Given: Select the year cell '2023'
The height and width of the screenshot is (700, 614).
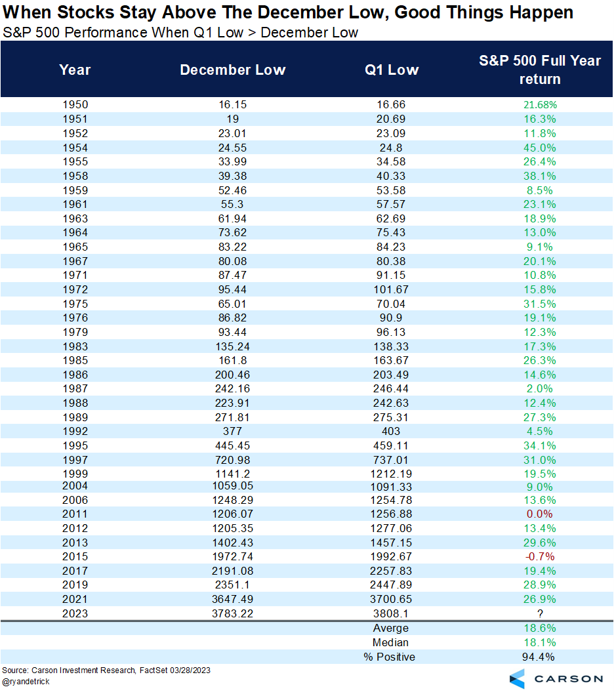Looking at the screenshot, I should 75,613.
